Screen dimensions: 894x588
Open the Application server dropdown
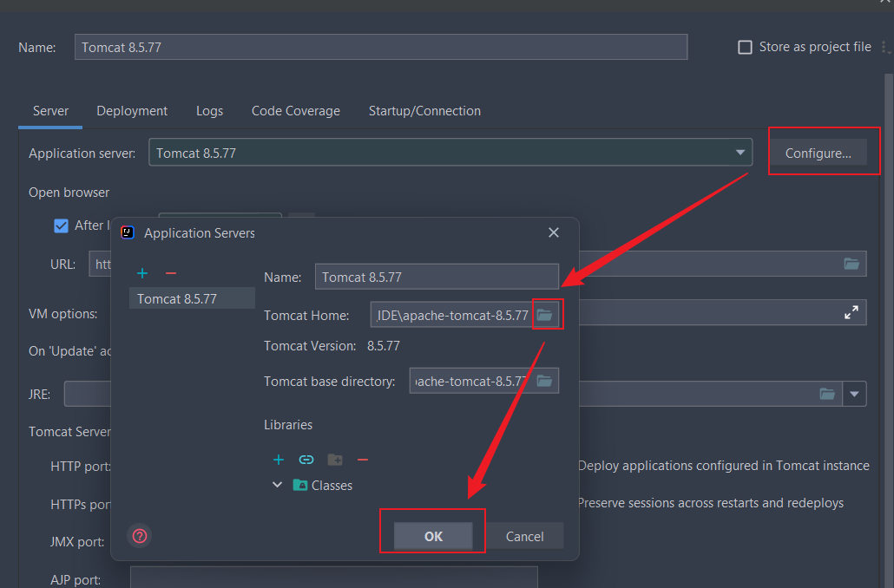tap(740, 153)
